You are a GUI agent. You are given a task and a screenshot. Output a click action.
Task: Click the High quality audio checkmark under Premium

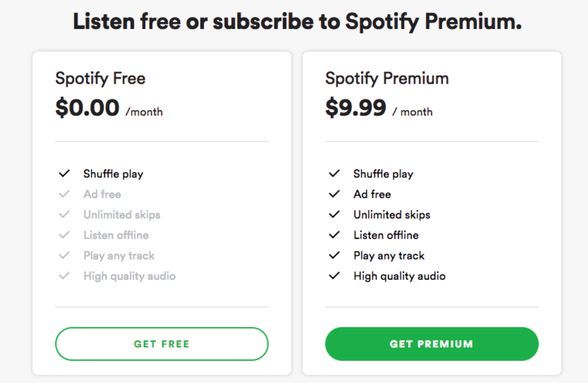pyautogui.click(x=335, y=276)
